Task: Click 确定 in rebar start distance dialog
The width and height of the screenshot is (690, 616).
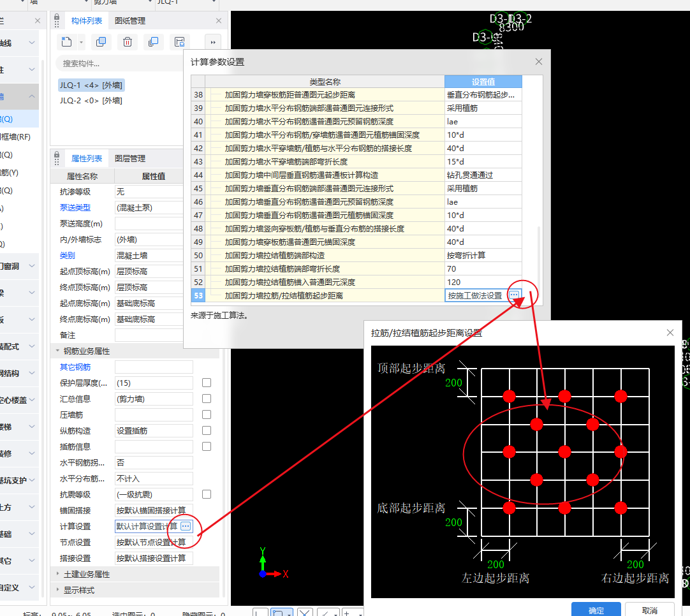Action: click(x=596, y=610)
